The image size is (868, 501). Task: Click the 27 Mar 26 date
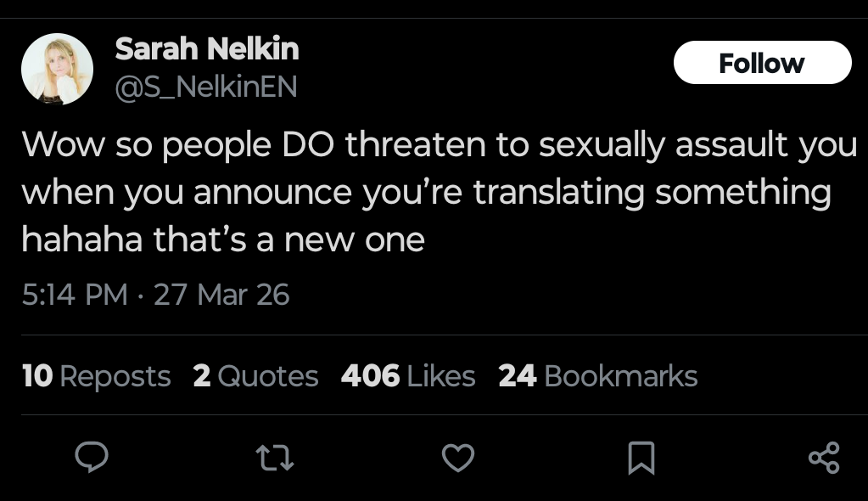221,295
